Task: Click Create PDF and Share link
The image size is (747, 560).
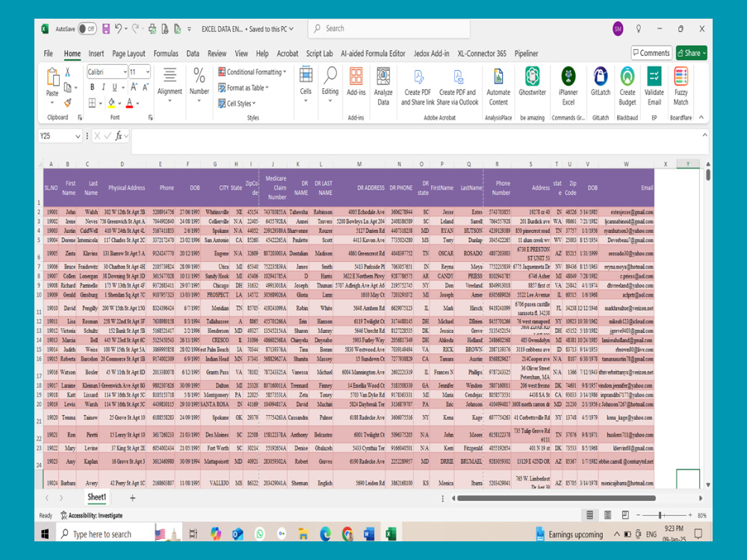Action: (x=418, y=86)
